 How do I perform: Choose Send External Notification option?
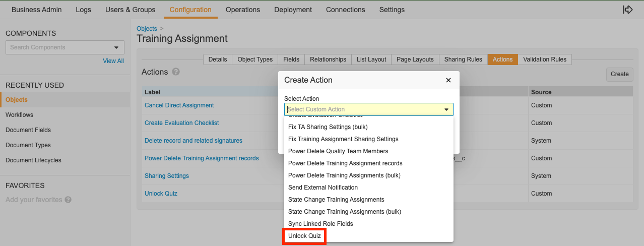(x=323, y=188)
